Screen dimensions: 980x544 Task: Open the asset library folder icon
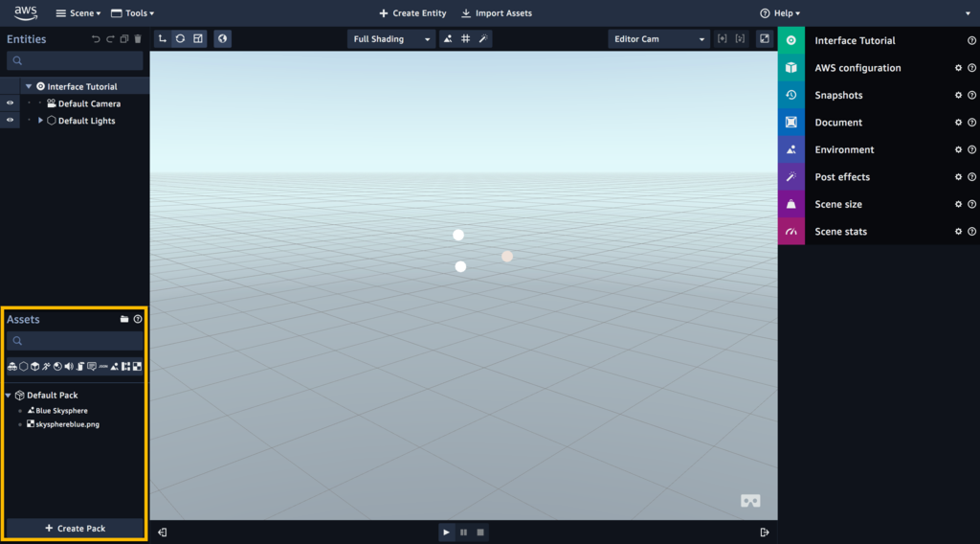click(124, 319)
